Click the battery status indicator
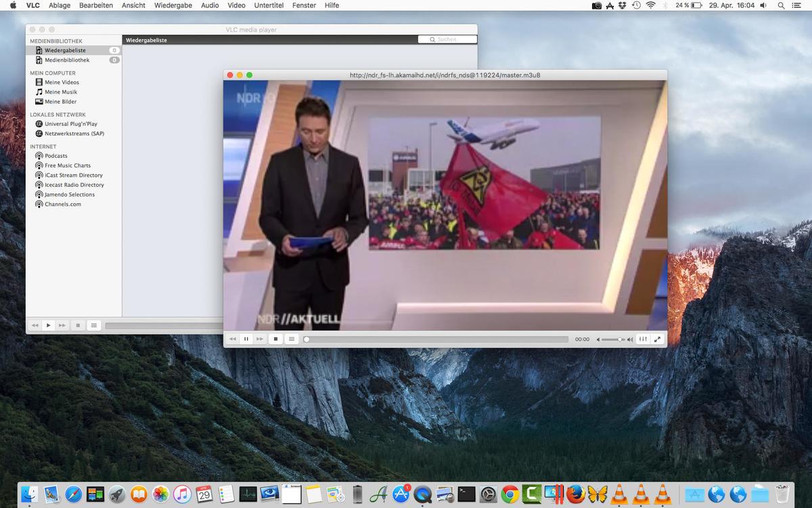The width and height of the screenshot is (812, 508). (689, 5)
